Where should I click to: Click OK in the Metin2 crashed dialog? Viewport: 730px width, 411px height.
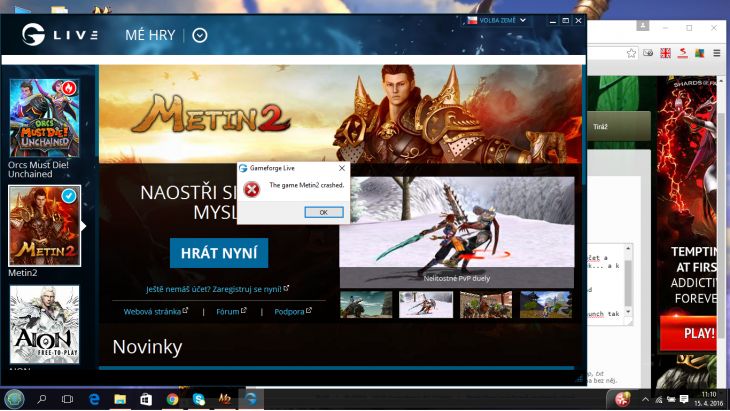coord(324,212)
